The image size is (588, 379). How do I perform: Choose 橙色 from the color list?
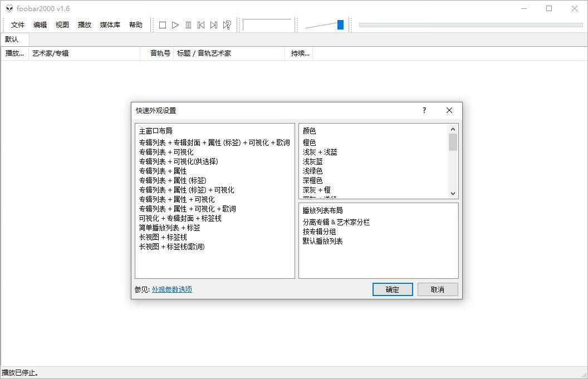(310, 142)
